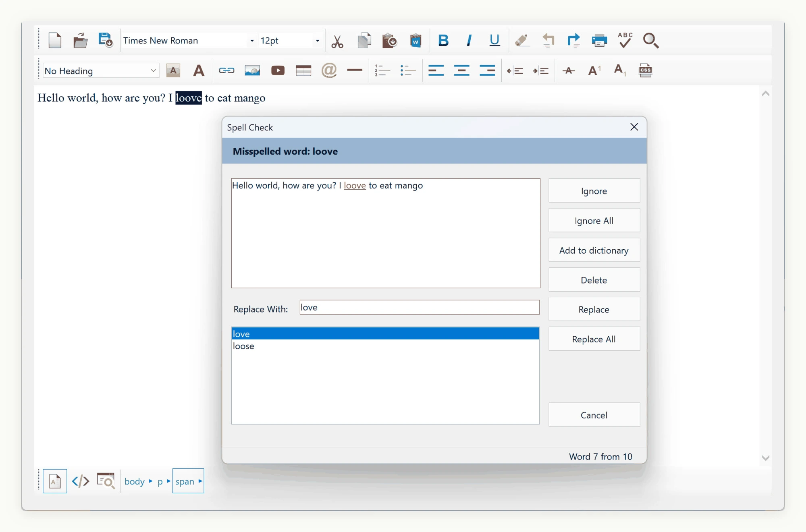This screenshot has height=532, width=806.
Task: Switch to HTML source code view tab
Action: [x=80, y=481]
